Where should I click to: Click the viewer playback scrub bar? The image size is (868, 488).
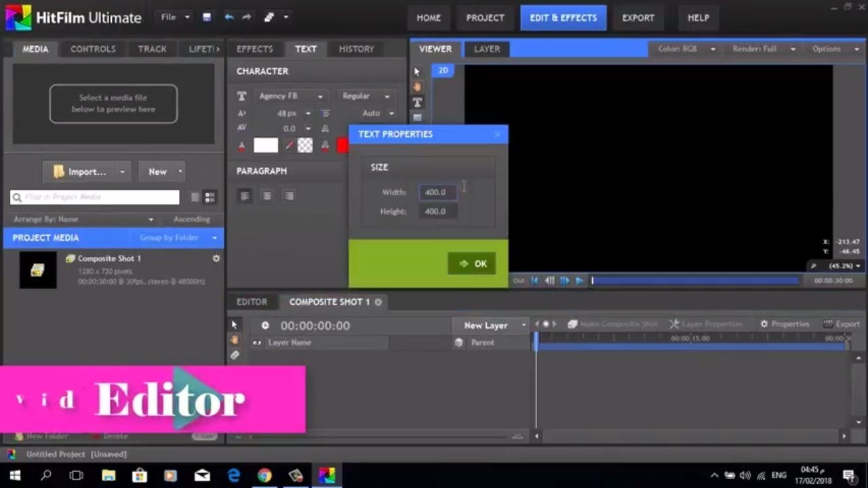(694, 281)
